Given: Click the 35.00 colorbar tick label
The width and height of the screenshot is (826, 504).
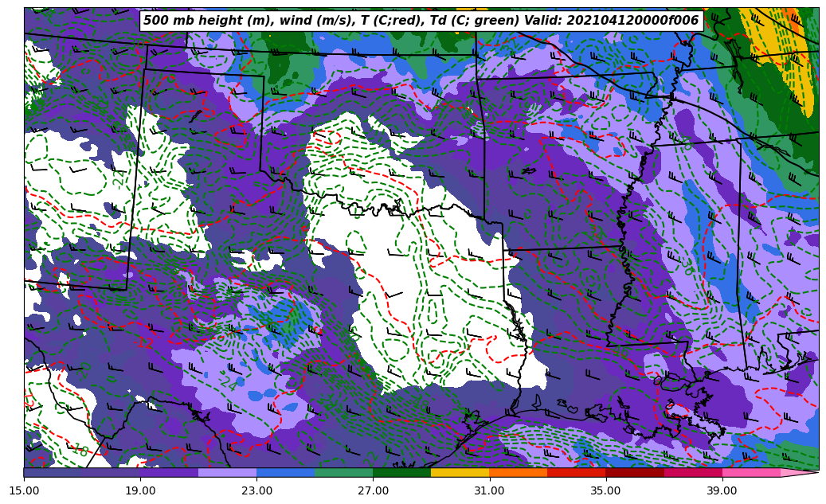Looking at the screenshot, I should (x=605, y=491).
